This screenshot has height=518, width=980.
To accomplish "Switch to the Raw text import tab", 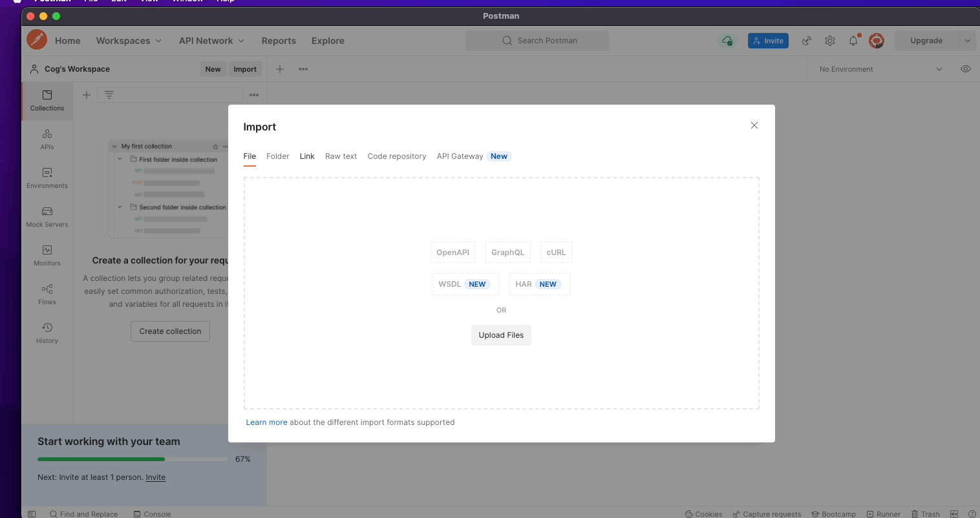I will (x=341, y=156).
